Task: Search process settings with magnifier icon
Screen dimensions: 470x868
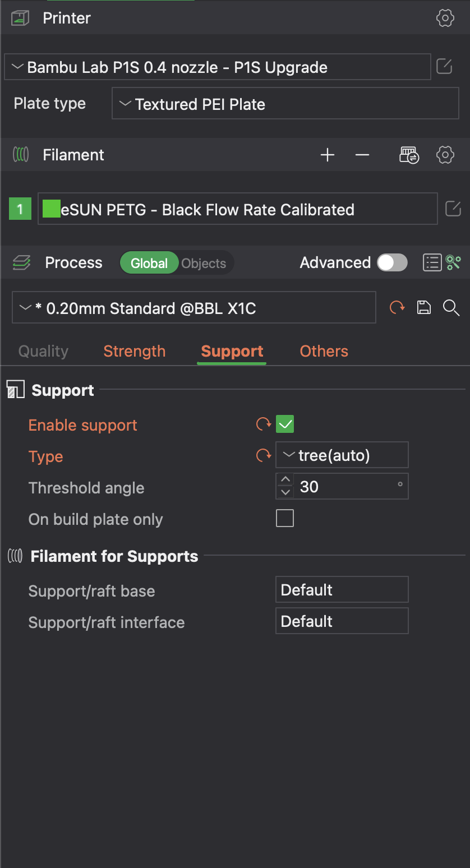Action: (451, 307)
